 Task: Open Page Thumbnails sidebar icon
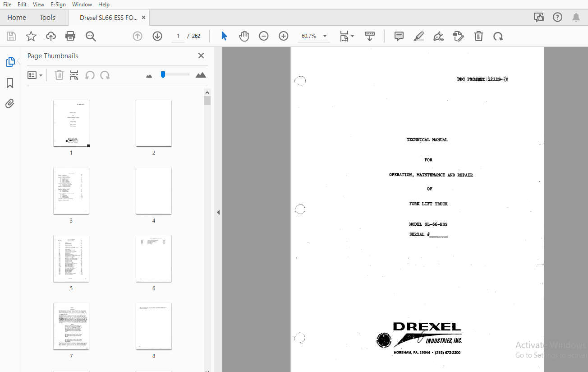click(10, 62)
